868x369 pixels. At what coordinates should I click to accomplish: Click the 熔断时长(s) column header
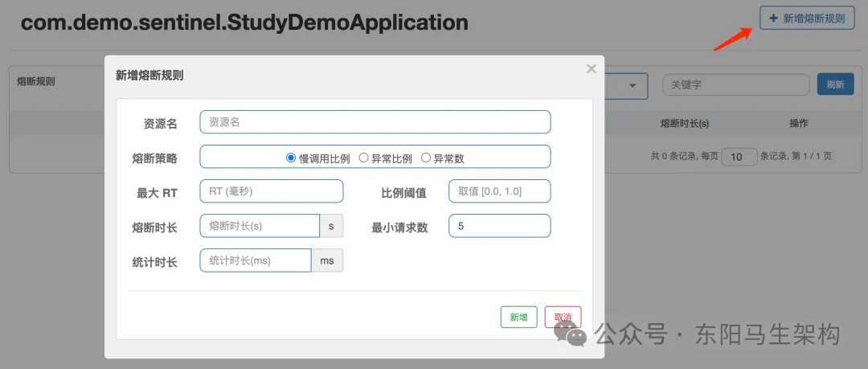tap(685, 124)
